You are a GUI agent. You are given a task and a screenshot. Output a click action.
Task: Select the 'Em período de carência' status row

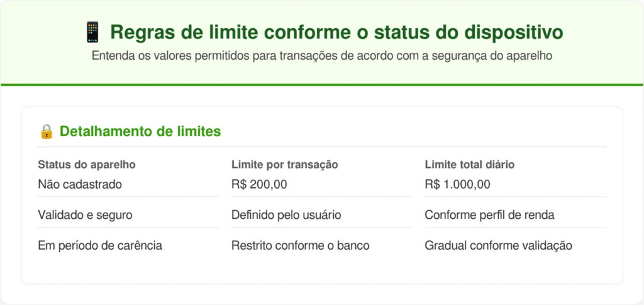pos(100,245)
